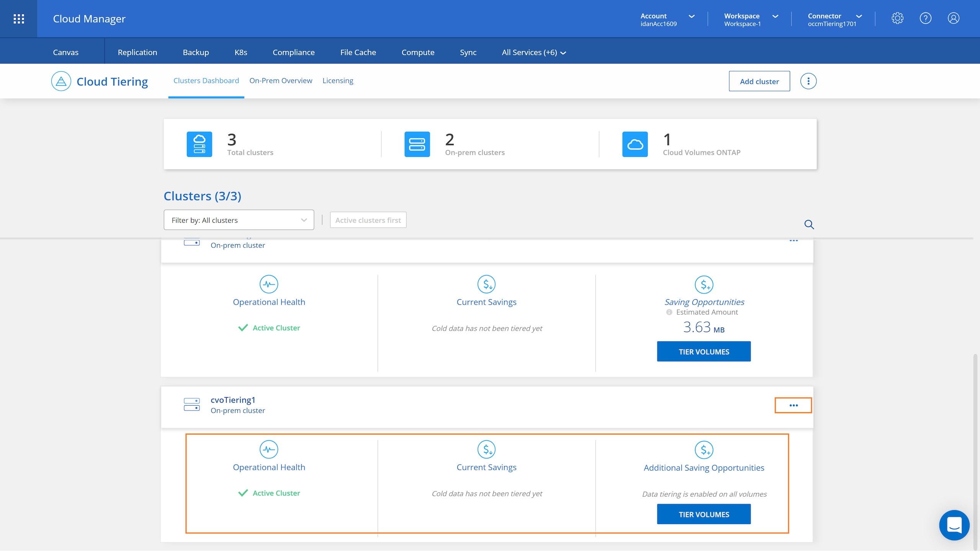This screenshot has width=980, height=551.
Task: Click the search magnifier icon
Action: [809, 225]
